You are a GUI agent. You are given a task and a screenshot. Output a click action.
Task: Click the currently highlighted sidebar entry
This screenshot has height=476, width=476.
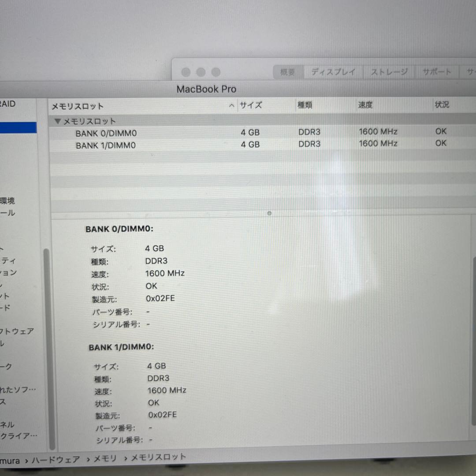(x=19, y=127)
